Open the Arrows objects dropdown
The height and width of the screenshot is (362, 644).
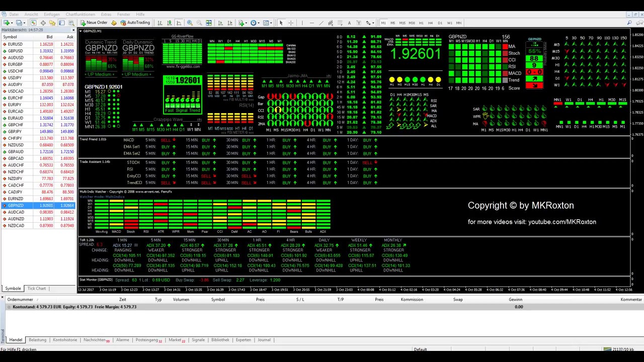[x=370, y=23]
